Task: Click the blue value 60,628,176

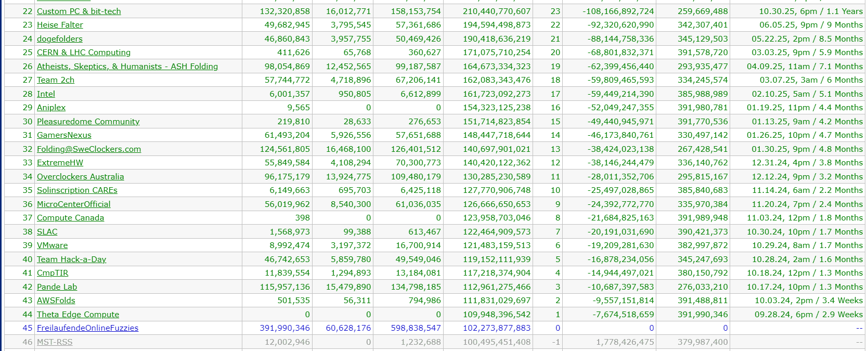Action: click(x=348, y=328)
